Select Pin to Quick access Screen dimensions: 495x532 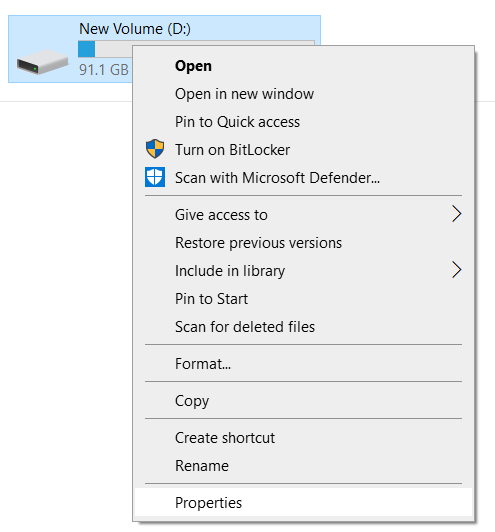coord(303,122)
